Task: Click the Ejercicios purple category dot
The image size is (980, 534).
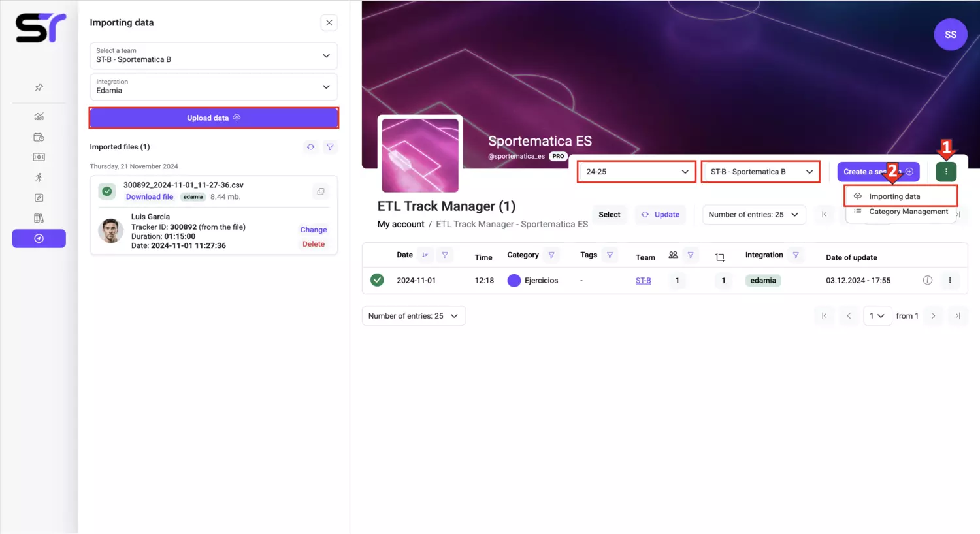Action: click(514, 281)
